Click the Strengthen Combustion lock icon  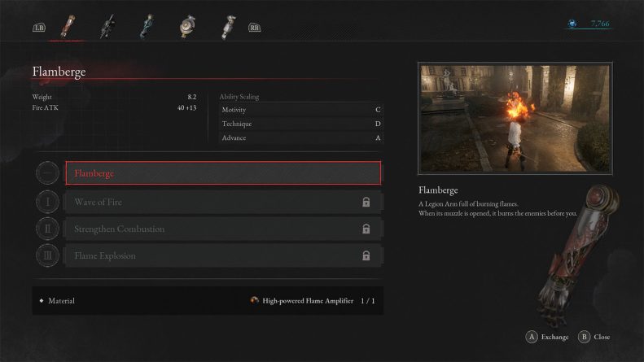(366, 229)
